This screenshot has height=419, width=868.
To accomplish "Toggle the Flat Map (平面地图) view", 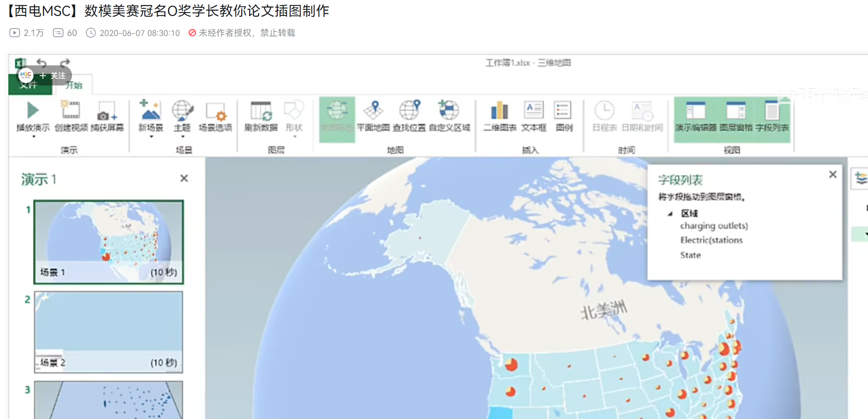I will tap(373, 111).
